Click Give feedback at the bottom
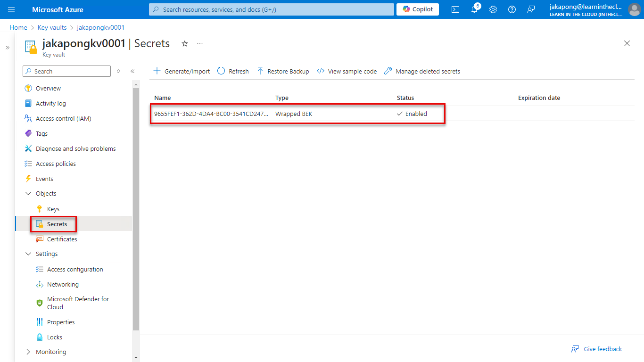Viewport: 644px width, 362px height. tap(596, 349)
